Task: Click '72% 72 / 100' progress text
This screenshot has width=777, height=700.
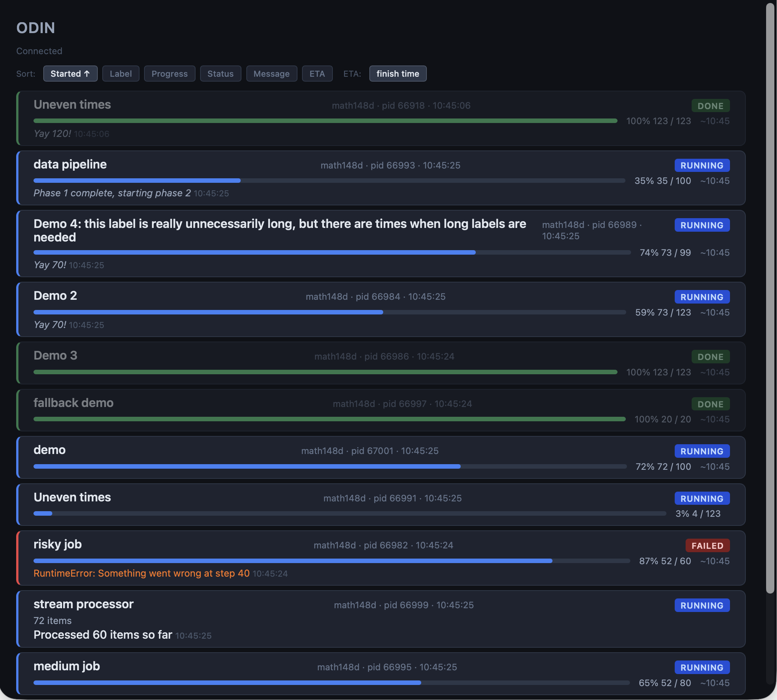Action: point(663,466)
